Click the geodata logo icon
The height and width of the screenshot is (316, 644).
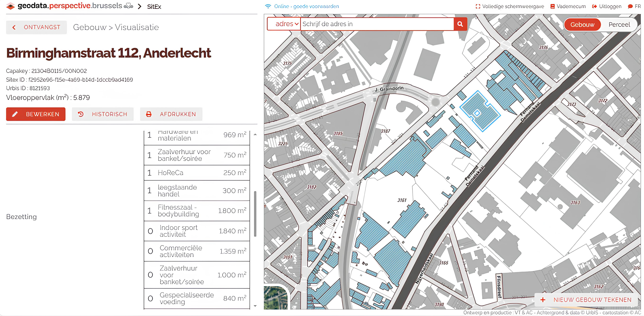[10, 6]
